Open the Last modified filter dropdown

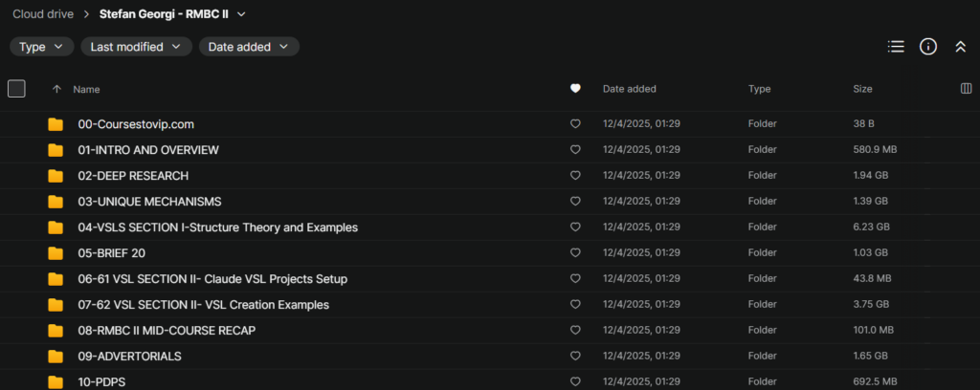(x=136, y=46)
